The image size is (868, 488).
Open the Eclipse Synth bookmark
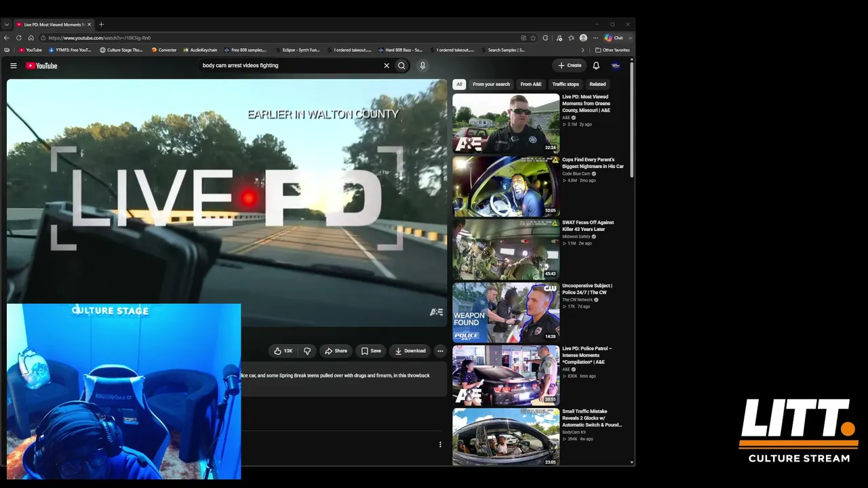pos(297,50)
